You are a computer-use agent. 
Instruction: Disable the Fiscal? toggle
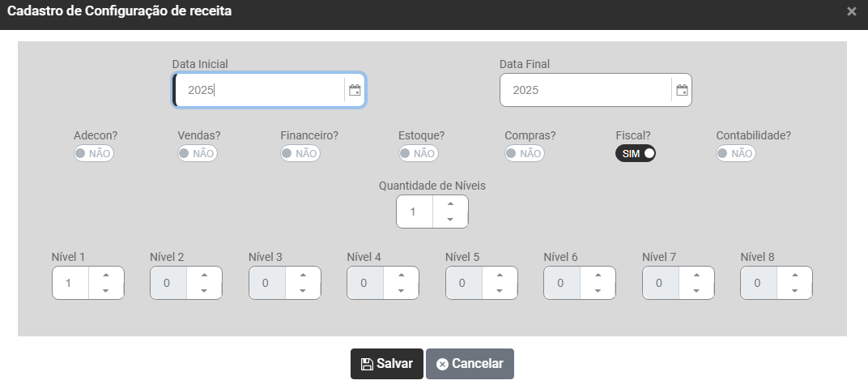coord(636,153)
